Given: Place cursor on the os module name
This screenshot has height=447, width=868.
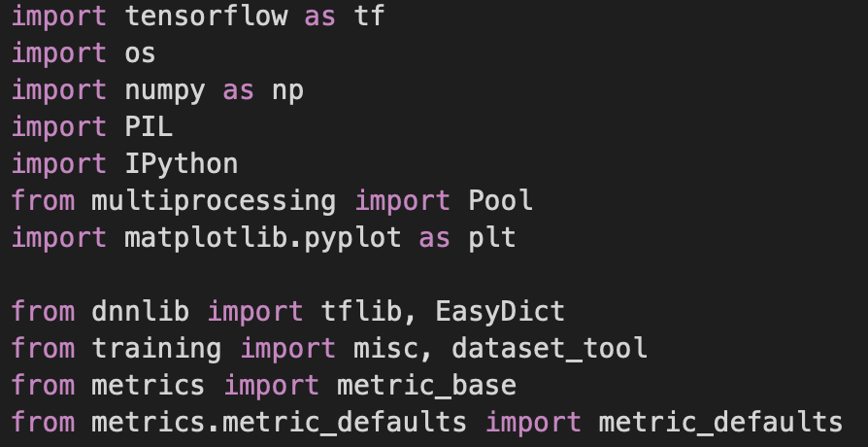Looking at the screenshot, I should pyautogui.click(x=141, y=53).
